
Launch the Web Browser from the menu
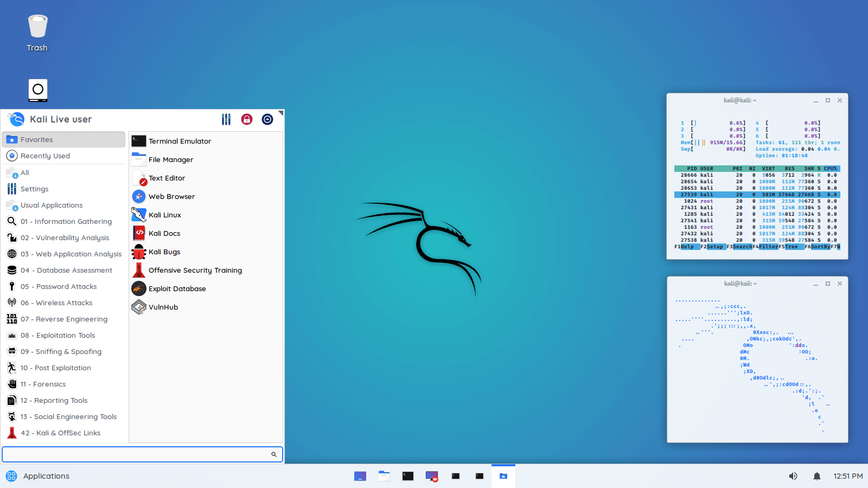171,196
